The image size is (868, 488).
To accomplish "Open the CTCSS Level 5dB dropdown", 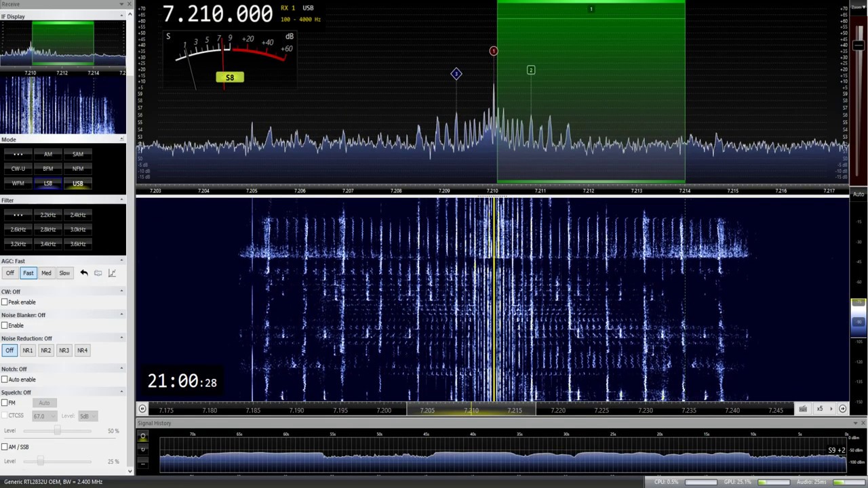I will tap(88, 416).
